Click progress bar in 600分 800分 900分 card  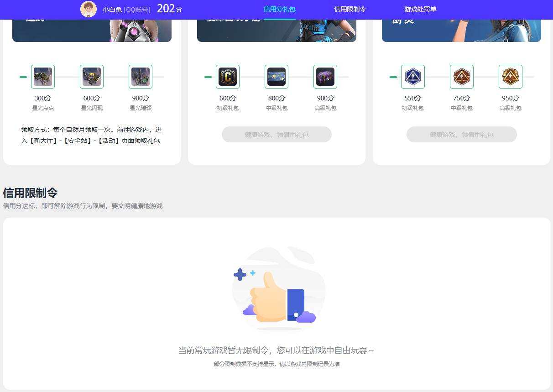[276, 77]
